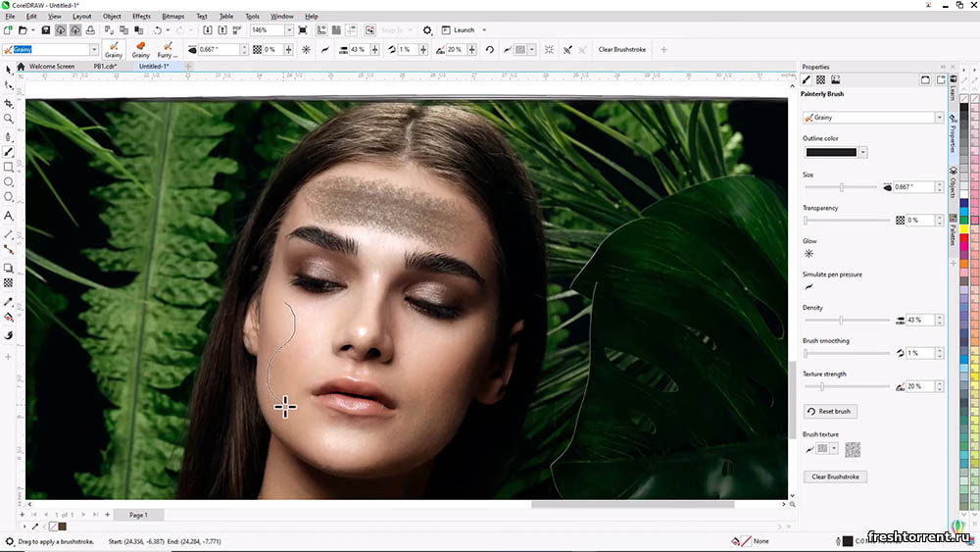The width and height of the screenshot is (980, 552).
Task: Open Transparency tab icon in Properties panel
Action: [820, 80]
